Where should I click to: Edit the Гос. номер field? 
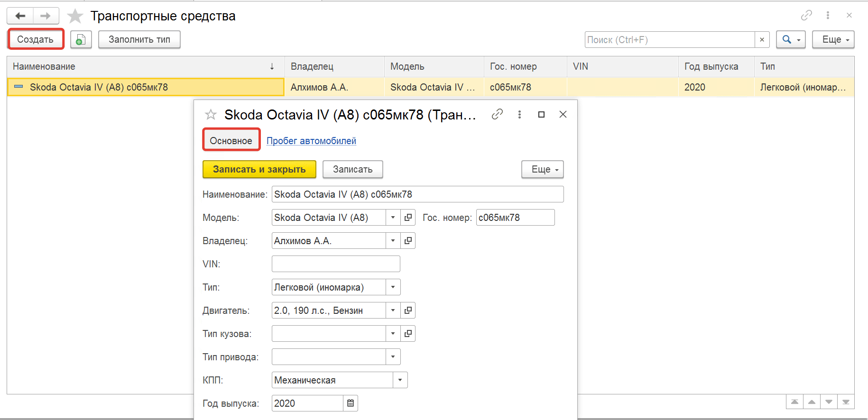(515, 218)
